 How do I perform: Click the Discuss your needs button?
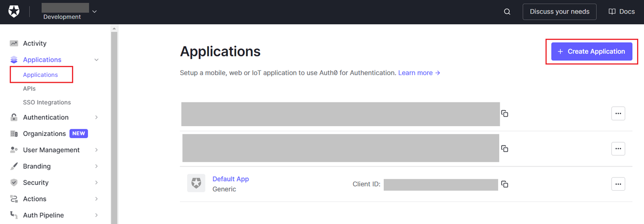pos(559,12)
